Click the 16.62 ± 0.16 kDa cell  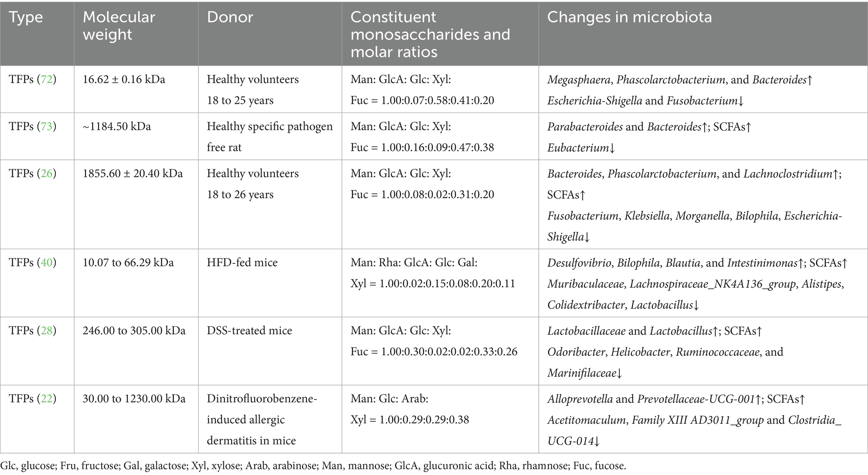(124, 79)
